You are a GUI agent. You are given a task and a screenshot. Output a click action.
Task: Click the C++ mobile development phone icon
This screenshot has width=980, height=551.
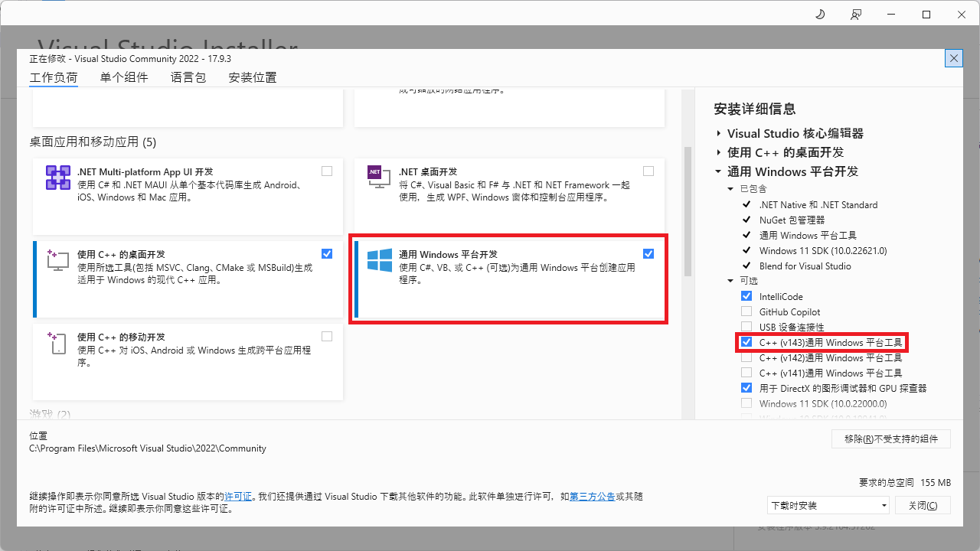[59, 343]
